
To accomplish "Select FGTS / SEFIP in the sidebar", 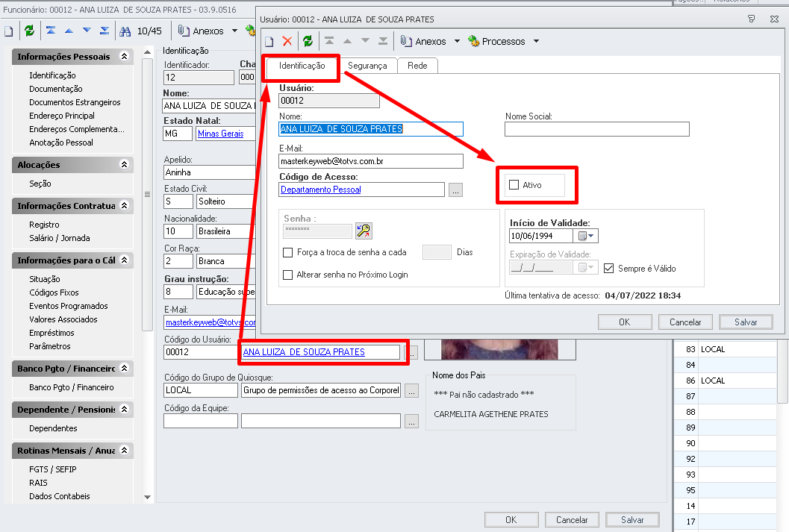I will click(53, 469).
